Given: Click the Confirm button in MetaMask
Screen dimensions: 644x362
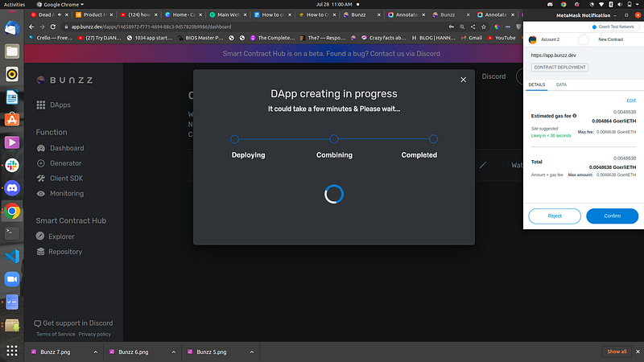Looking at the screenshot, I should point(612,216).
